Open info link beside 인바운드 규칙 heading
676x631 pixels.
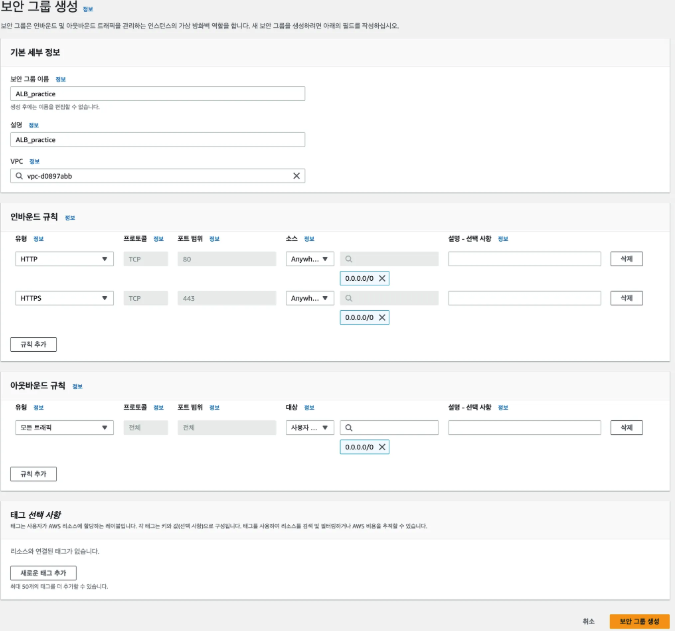tap(70, 218)
